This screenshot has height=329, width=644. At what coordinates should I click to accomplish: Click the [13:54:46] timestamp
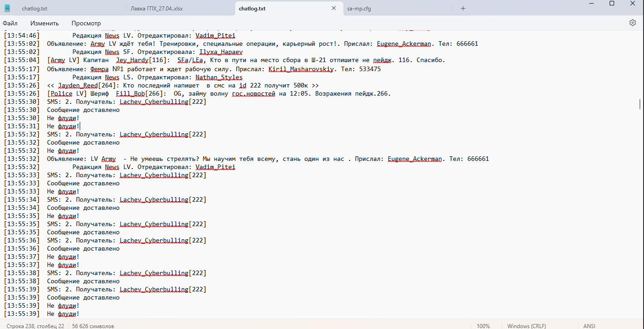(x=22, y=36)
